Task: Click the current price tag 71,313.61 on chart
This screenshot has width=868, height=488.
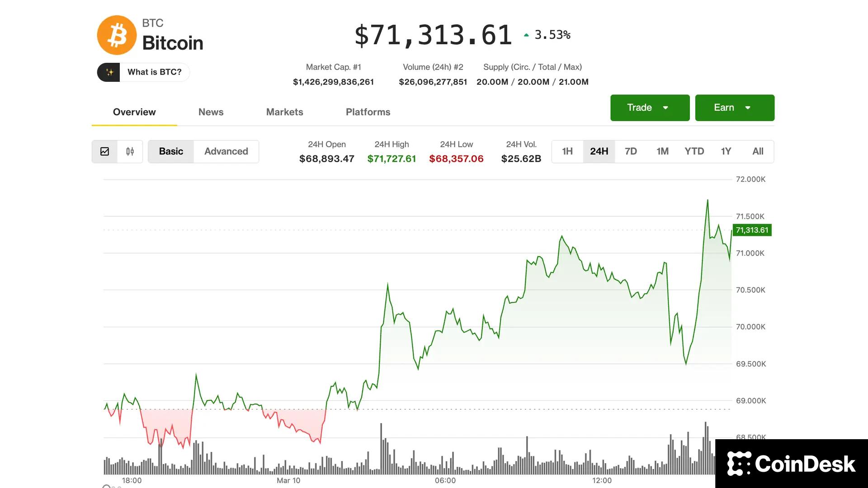Action: click(x=752, y=230)
